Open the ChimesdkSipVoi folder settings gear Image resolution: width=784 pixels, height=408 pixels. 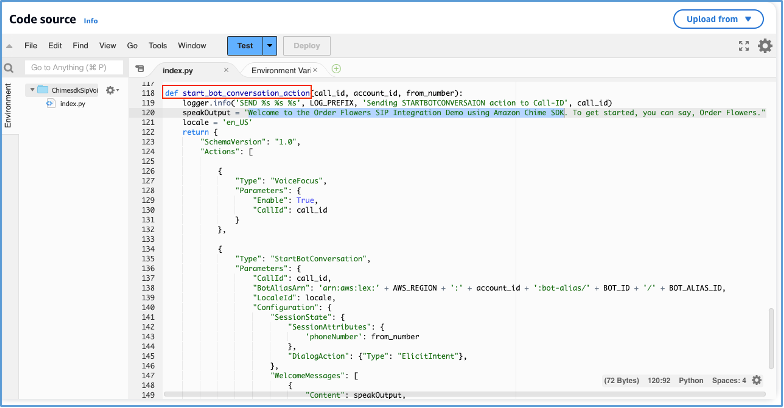pyautogui.click(x=111, y=90)
